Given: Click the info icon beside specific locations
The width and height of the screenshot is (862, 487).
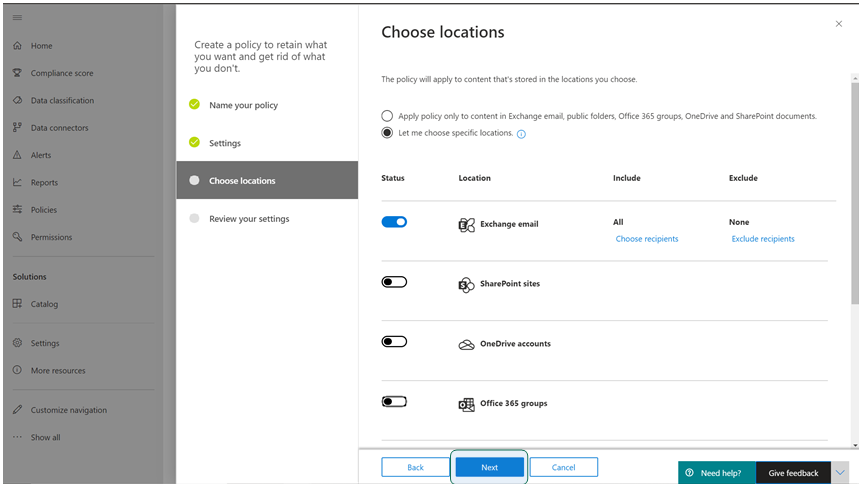Looking at the screenshot, I should tap(521, 134).
